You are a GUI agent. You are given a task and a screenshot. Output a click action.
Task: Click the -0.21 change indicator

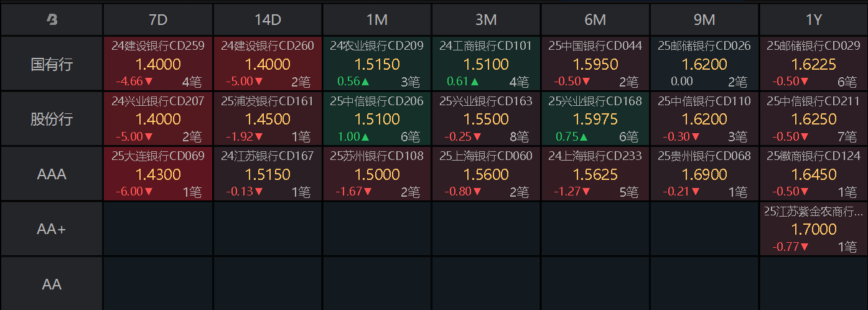681,192
